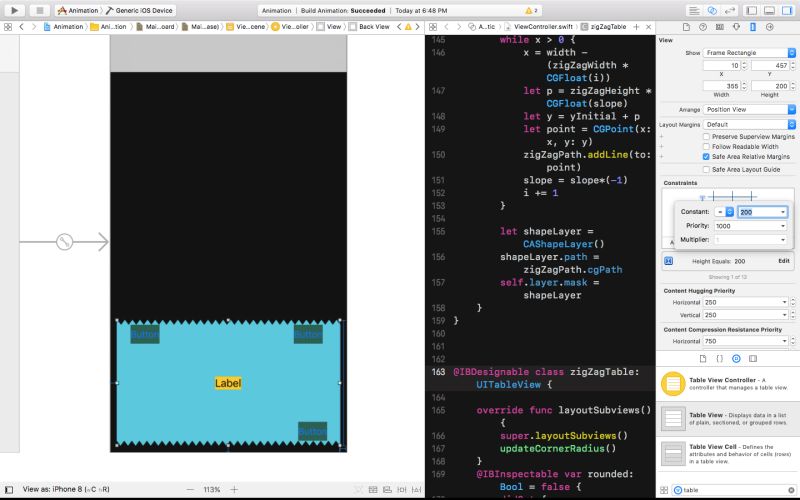Viewport: 800px width, 500px height.
Task: Select the yellow Label on canvas
Action: point(228,383)
